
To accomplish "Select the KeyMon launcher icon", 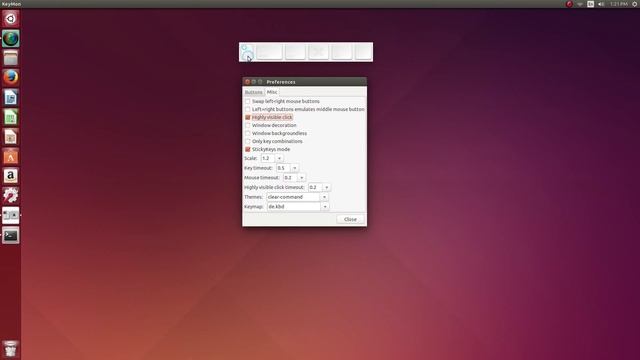I will tap(11, 215).
